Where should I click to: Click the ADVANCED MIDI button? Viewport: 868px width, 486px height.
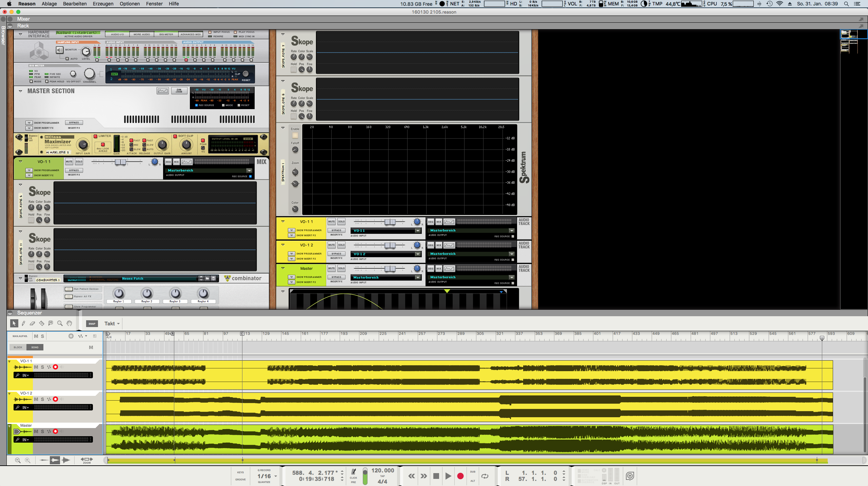coord(191,34)
